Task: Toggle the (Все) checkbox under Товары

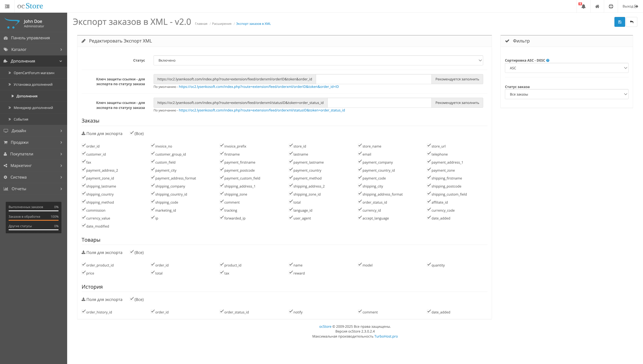Action: pyautogui.click(x=132, y=252)
